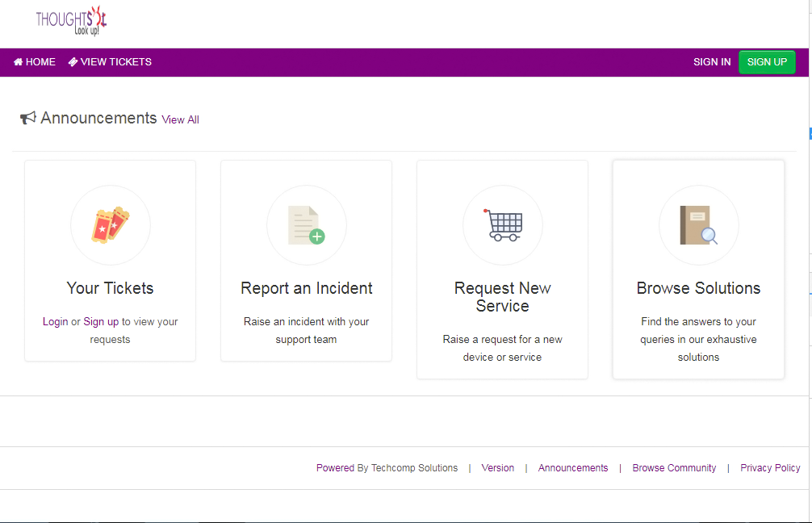Image resolution: width=812 pixels, height=523 pixels.
Task: Click the Sign up link in Your Tickets card
Action: click(101, 321)
